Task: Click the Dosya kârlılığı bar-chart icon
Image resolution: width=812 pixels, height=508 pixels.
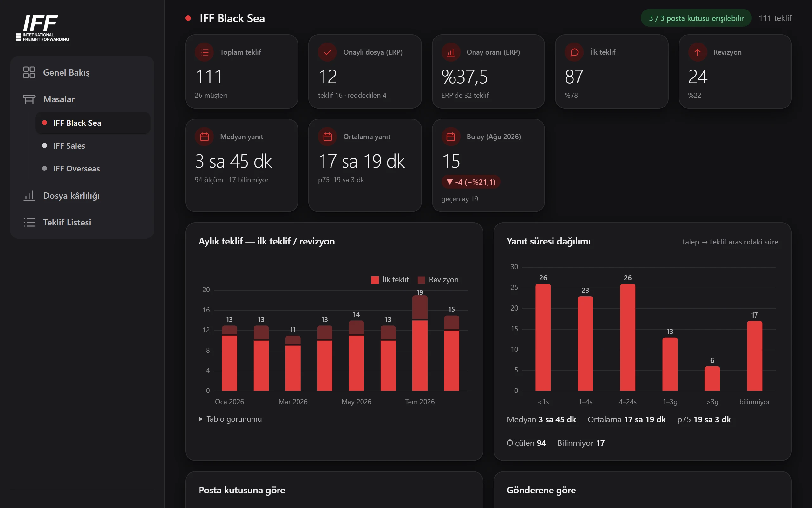Action: (x=29, y=196)
